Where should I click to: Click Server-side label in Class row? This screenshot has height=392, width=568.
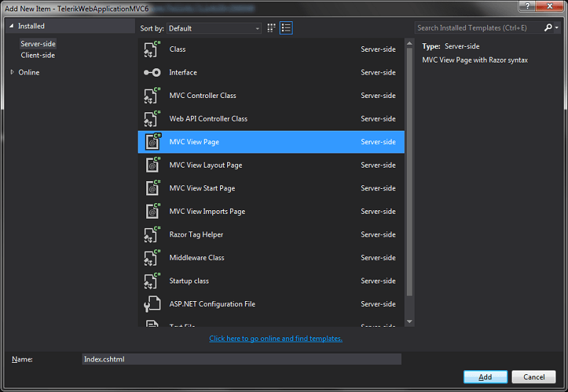coord(378,49)
